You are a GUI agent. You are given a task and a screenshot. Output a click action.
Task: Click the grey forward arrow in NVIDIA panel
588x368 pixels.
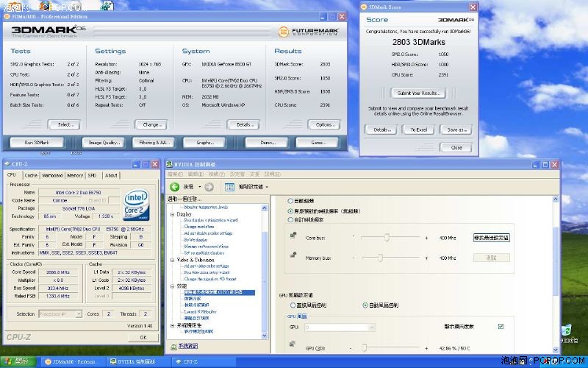point(209,187)
